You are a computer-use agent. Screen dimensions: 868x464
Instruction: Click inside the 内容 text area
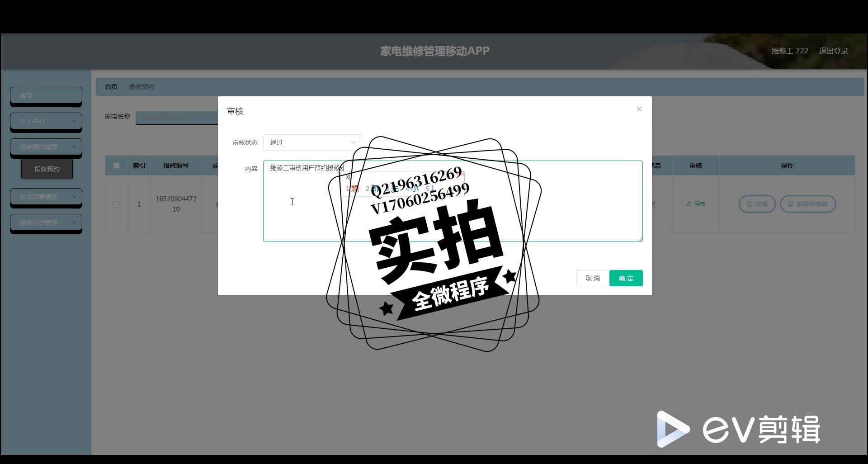[453, 201]
